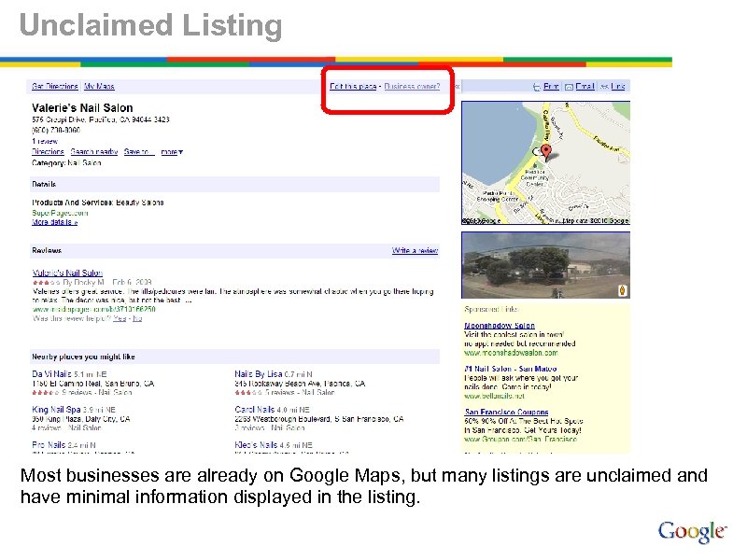747x560 pixels.
Task: Click the back arrow icon beside Print
Action: click(x=537, y=86)
